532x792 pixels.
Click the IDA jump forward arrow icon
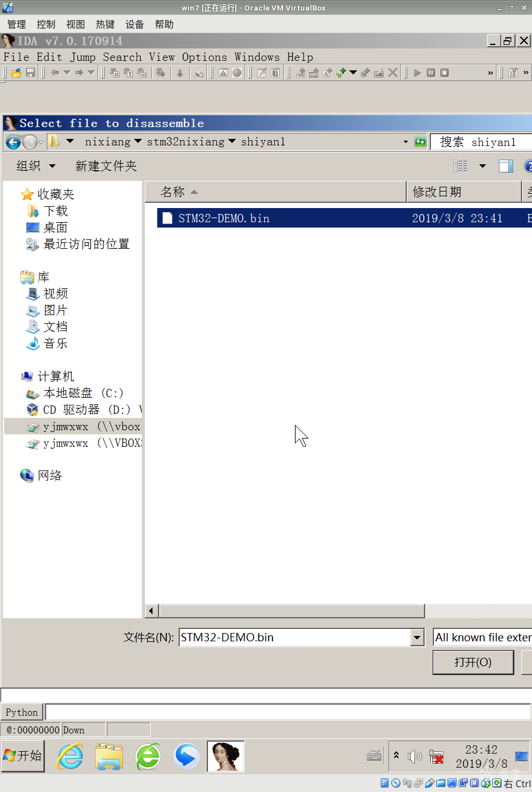coord(79,73)
